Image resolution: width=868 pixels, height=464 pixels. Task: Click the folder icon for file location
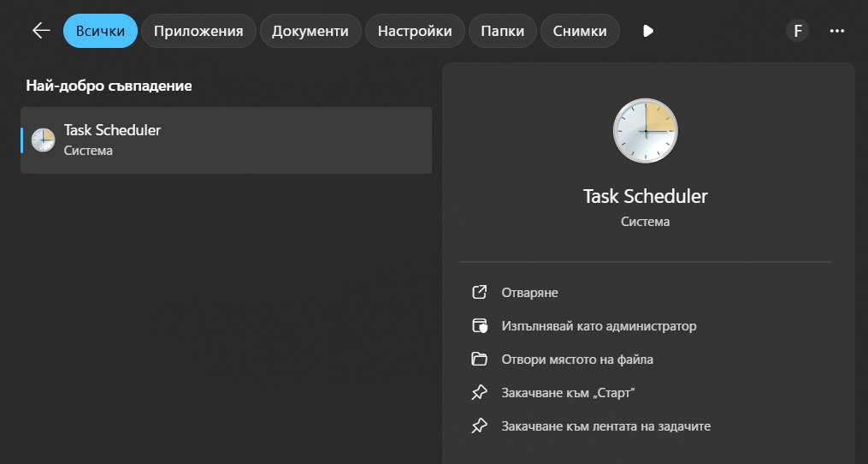coord(479,360)
